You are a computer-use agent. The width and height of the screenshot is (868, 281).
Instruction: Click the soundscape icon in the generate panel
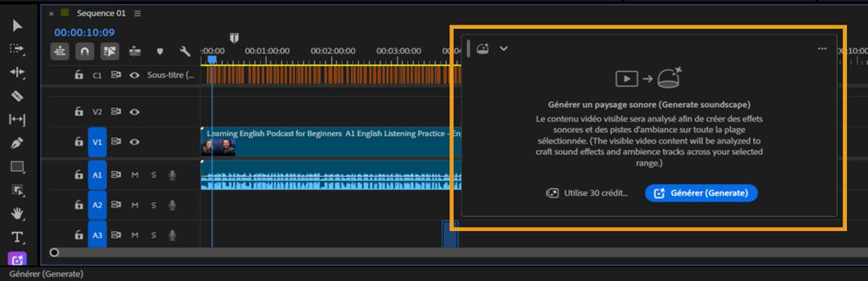483,49
